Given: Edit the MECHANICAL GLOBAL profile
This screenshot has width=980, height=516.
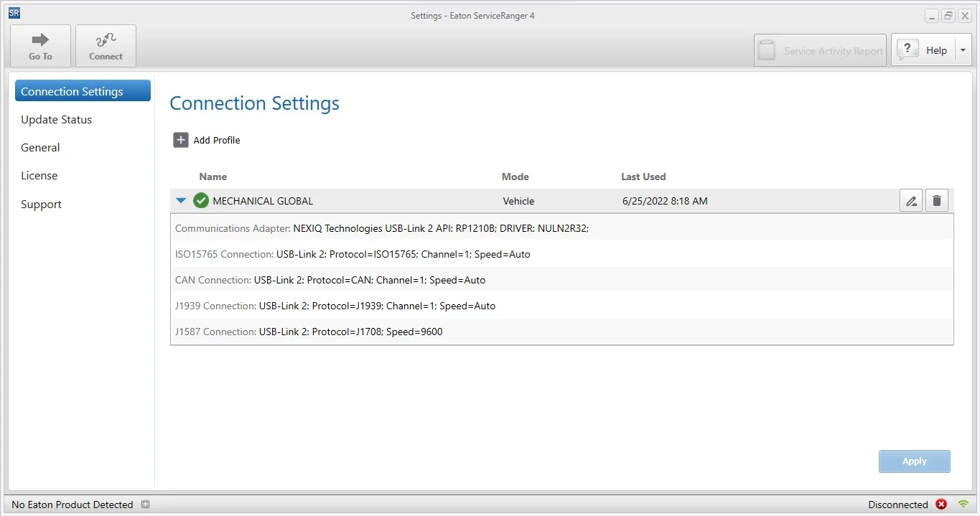Looking at the screenshot, I should [911, 201].
